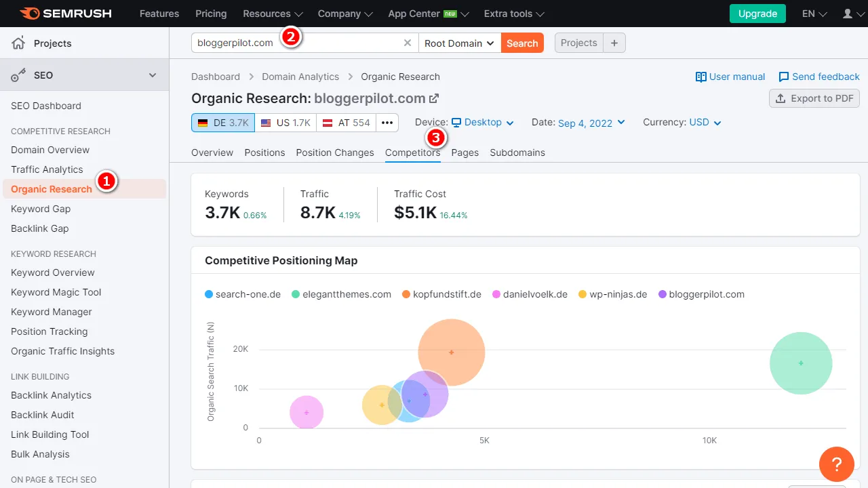
Task: Click the add project plus button
Action: click(614, 43)
